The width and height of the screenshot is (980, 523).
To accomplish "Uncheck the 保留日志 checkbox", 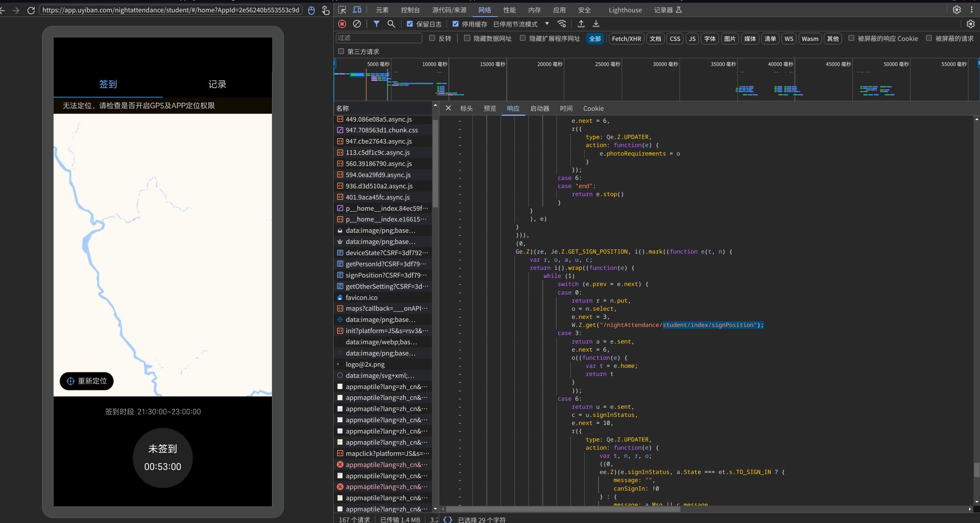I will pos(410,24).
